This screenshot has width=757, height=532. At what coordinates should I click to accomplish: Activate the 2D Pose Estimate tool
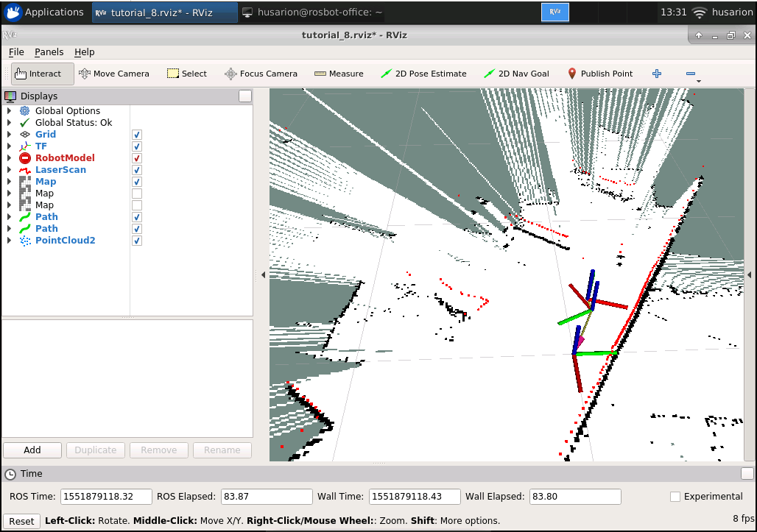[424, 74]
